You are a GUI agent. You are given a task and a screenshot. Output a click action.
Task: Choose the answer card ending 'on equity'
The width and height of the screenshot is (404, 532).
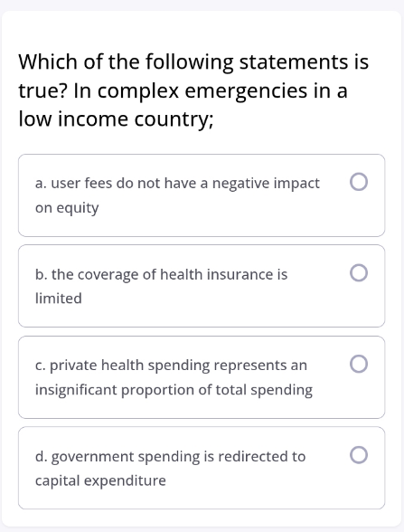[202, 195]
